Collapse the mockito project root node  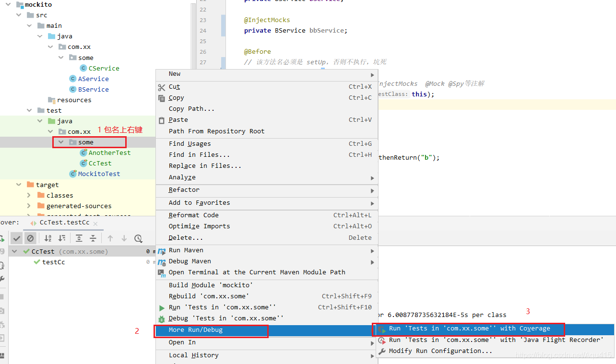coord(9,4)
